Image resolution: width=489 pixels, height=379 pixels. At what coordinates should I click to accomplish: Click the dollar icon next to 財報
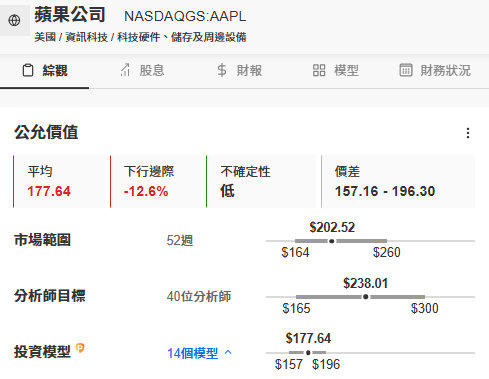pyautogui.click(x=222, y=70)
